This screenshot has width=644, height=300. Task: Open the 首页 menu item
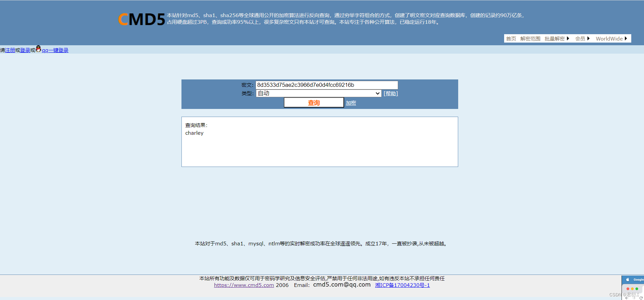click(x=511, y=39)
